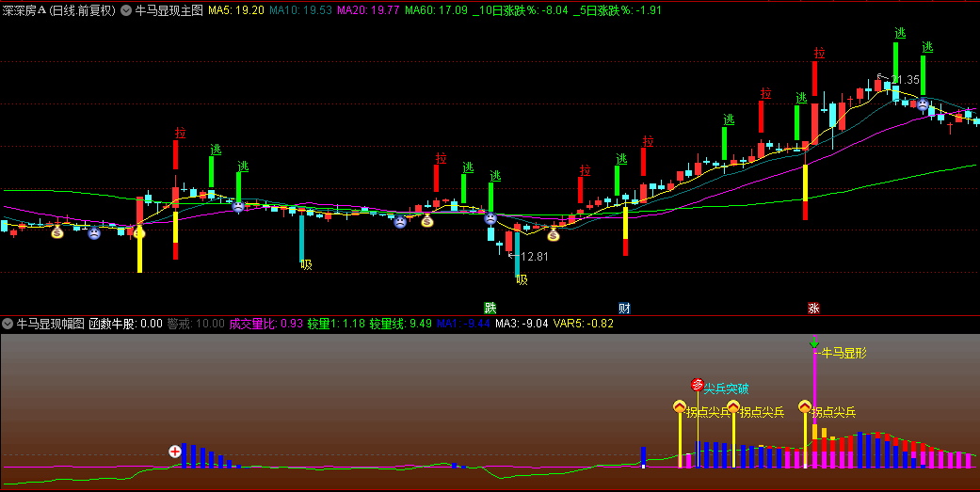Click the 吸 marker below the 12.81 label
Viewport: 980px width, 492px height.
522,280
